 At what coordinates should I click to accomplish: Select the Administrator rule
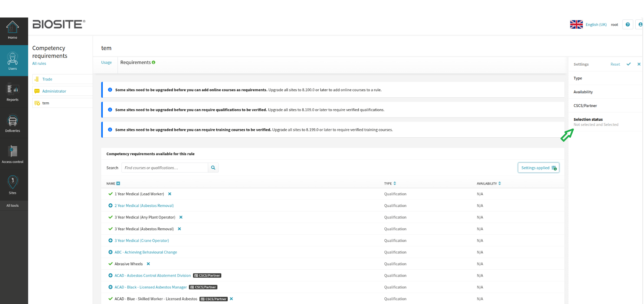pyautogui.click(x=54, y=91)
